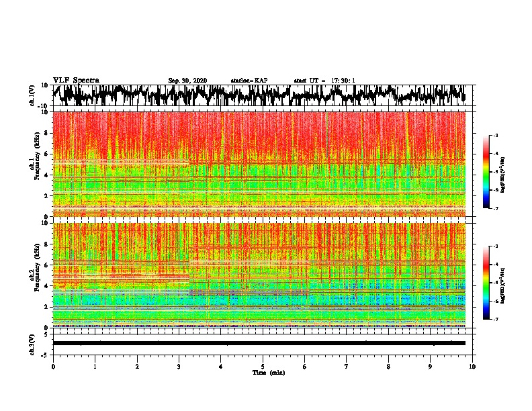Click the '-7' label on ch.2 colorbar

pos(496,319)
